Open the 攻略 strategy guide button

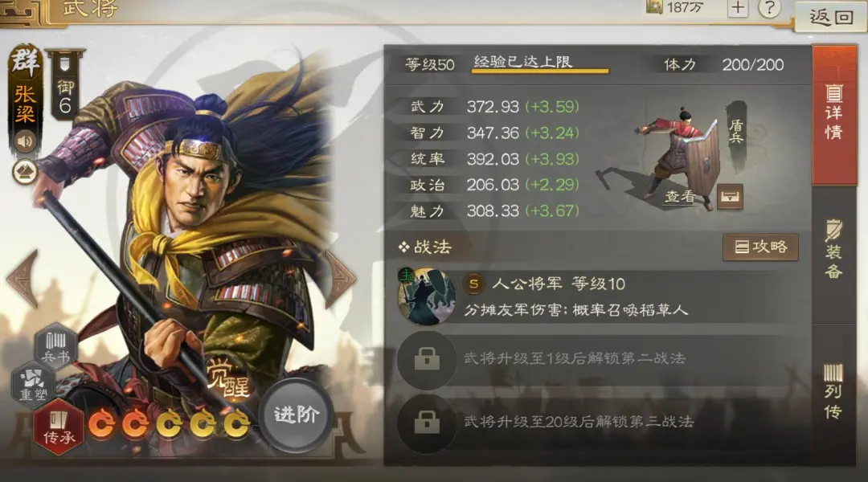coord(760,247)
